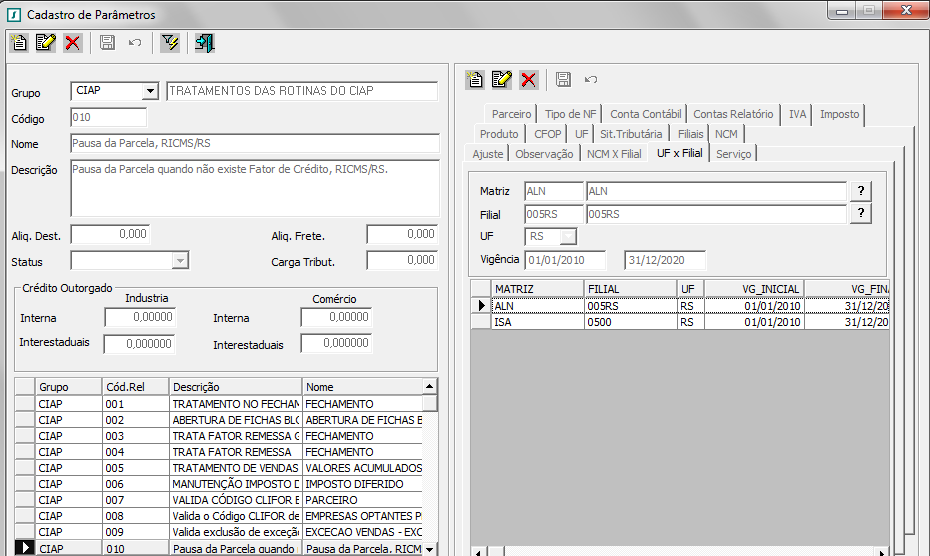930x556 pixels.
Task: Click the scroll up arrow of parameter list
Action: [x=430, y=387]
